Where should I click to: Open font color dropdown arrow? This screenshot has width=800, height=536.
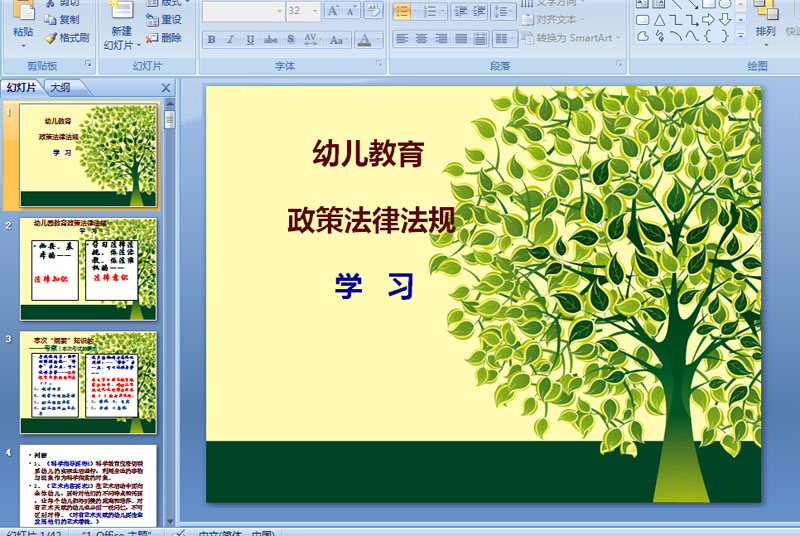coord(377,39)
